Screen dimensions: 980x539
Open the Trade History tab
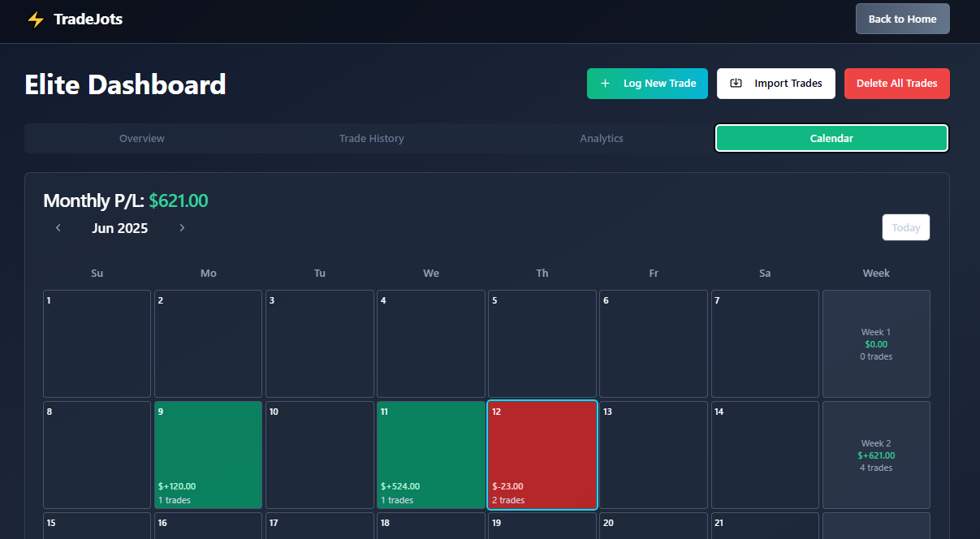pyautogui.click(x=371, y=138)
